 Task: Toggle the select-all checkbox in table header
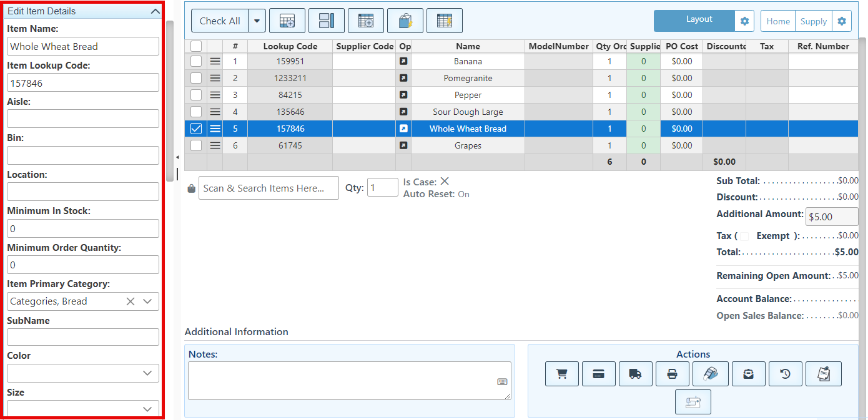[196, 46]
